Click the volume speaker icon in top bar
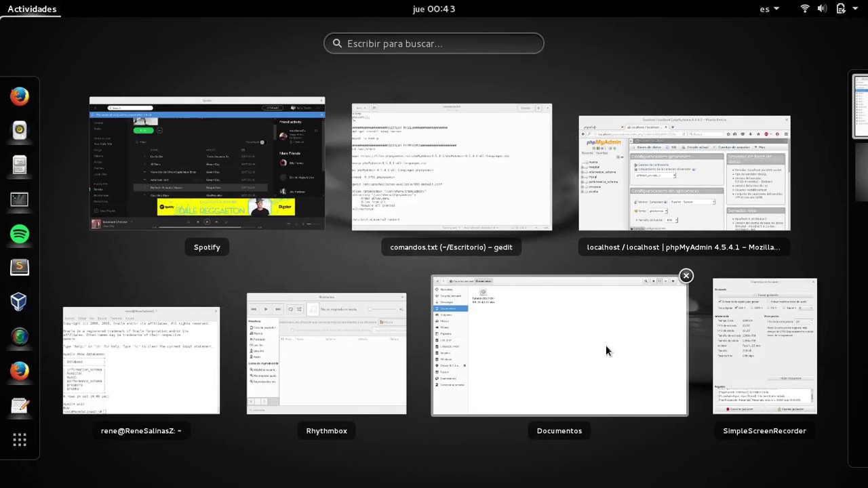This screenshot has width=868, height=488. (x=822, y=9)
